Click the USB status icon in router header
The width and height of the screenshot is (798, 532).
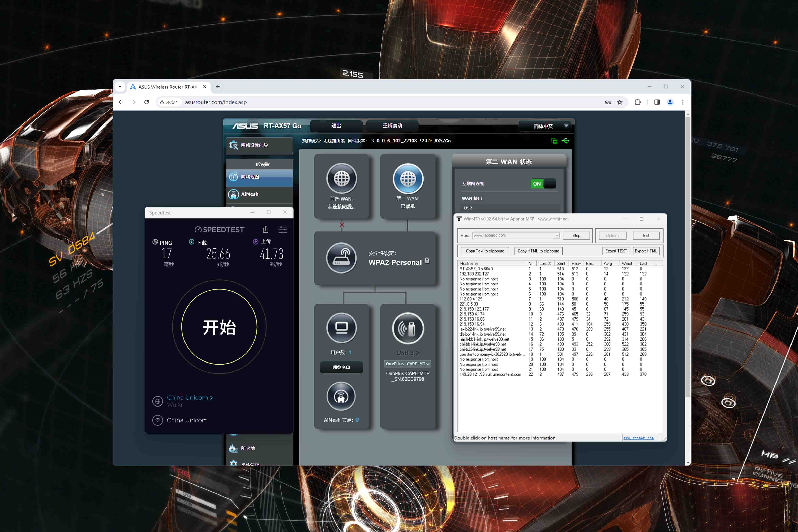click(565, 141)
